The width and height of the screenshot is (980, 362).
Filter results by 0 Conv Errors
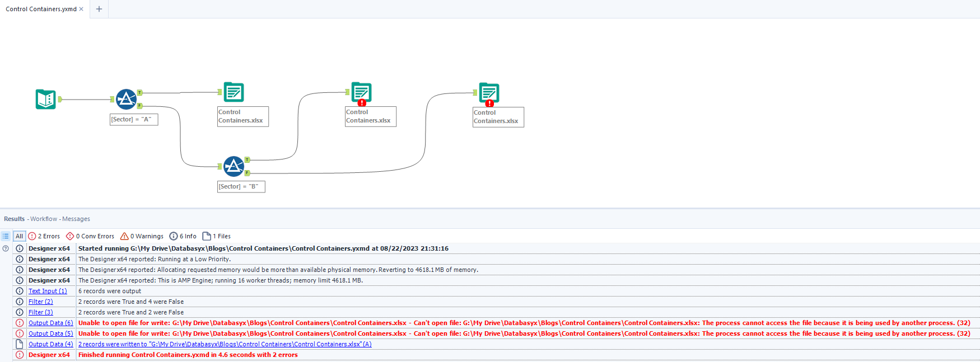tap(90, 236)
